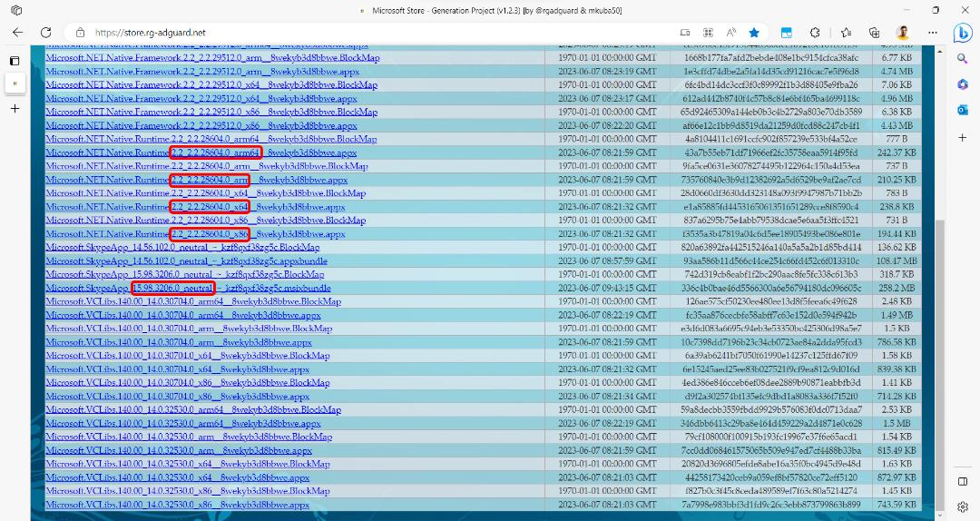Open the Settings and more ellipsis menu
The height and width of the screenshot is (521, 980).
click(x=933, y=33)
